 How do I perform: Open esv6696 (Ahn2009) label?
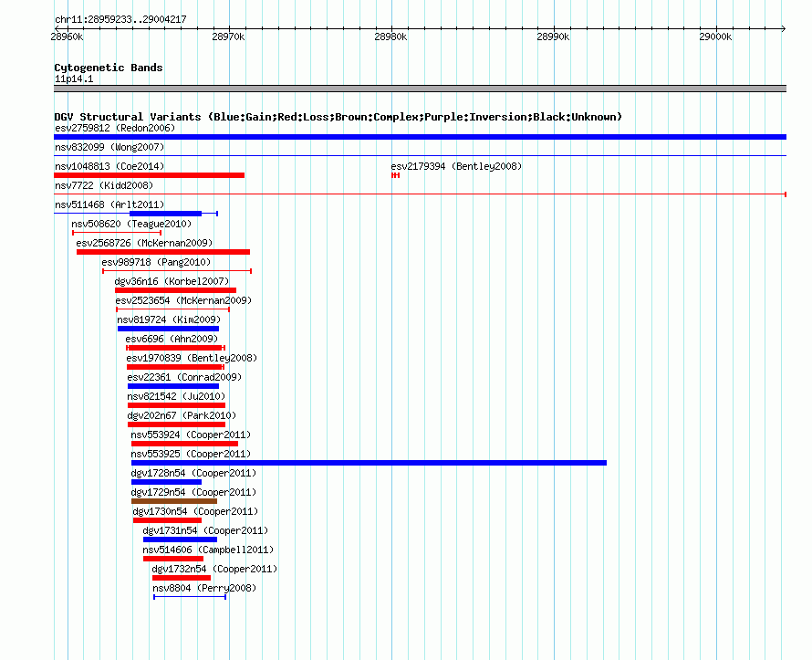172,339
